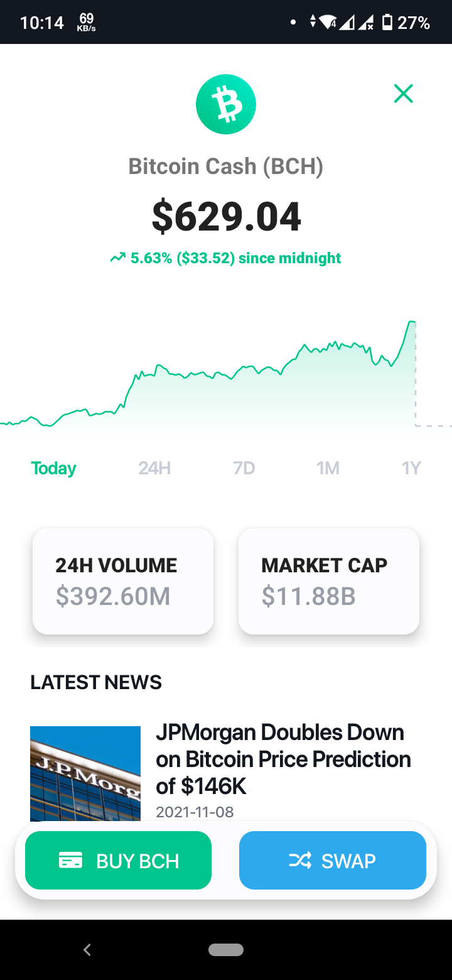Tap the credit card icon in Buy button
Screen dimensions: 452x980
tap(70, 861)
